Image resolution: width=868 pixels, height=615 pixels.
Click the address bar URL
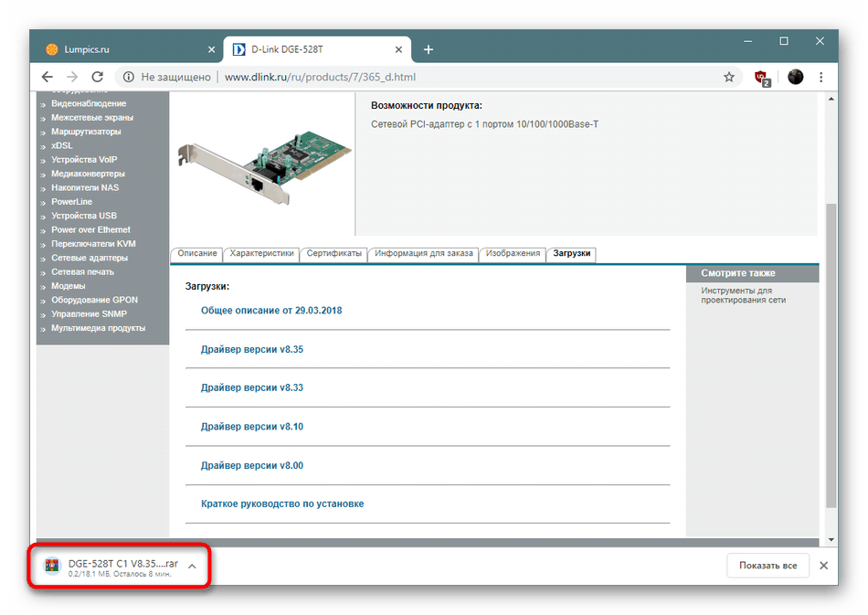coord(320,77)
